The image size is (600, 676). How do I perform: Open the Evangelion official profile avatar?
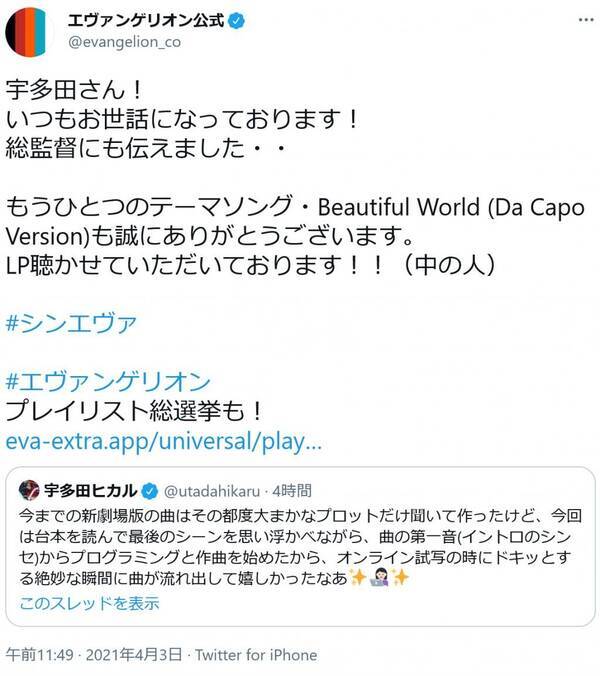tap(28, 31)
